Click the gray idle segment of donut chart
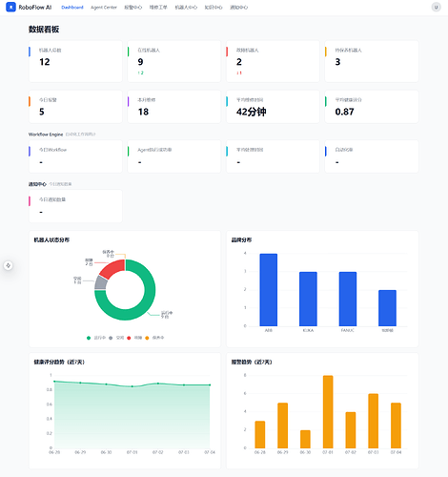Image resolution: width=448 pixels, height=477 pixels. tap(101, 282)
